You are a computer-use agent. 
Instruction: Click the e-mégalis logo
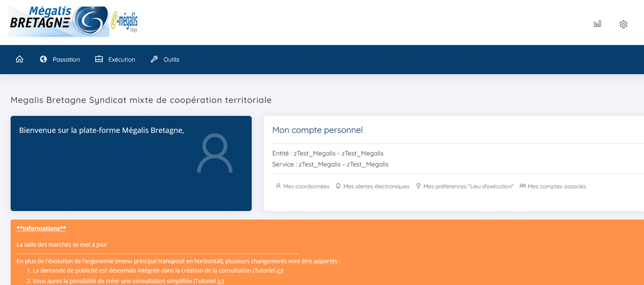[124, 22]
